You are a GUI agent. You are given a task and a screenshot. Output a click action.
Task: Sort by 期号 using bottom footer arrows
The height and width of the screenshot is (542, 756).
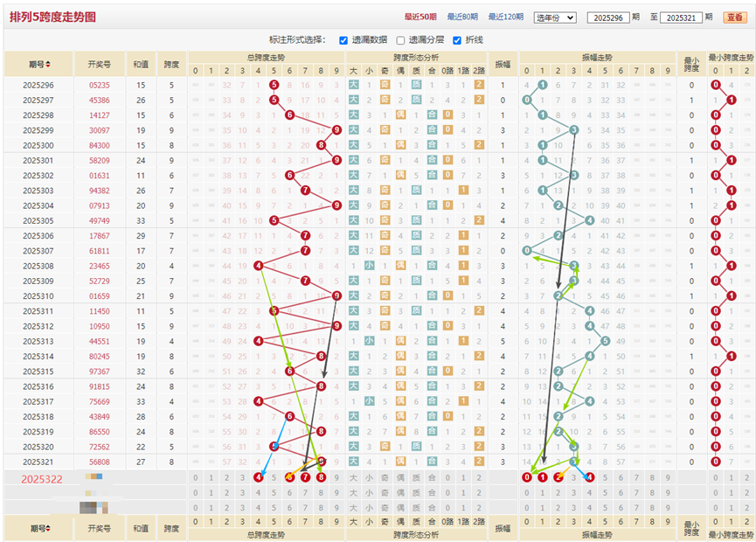(x=48, y=529)
